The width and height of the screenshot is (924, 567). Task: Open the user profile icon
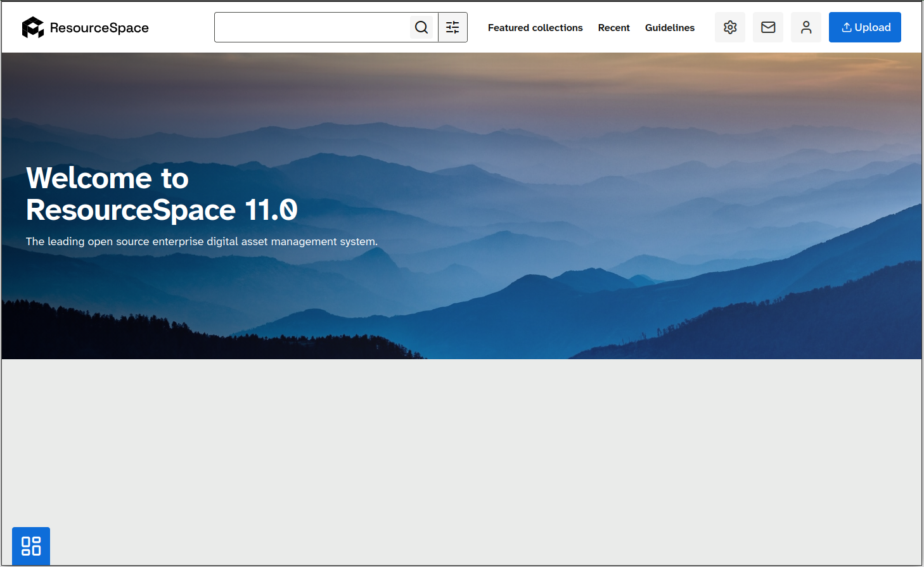coord(806,27)
